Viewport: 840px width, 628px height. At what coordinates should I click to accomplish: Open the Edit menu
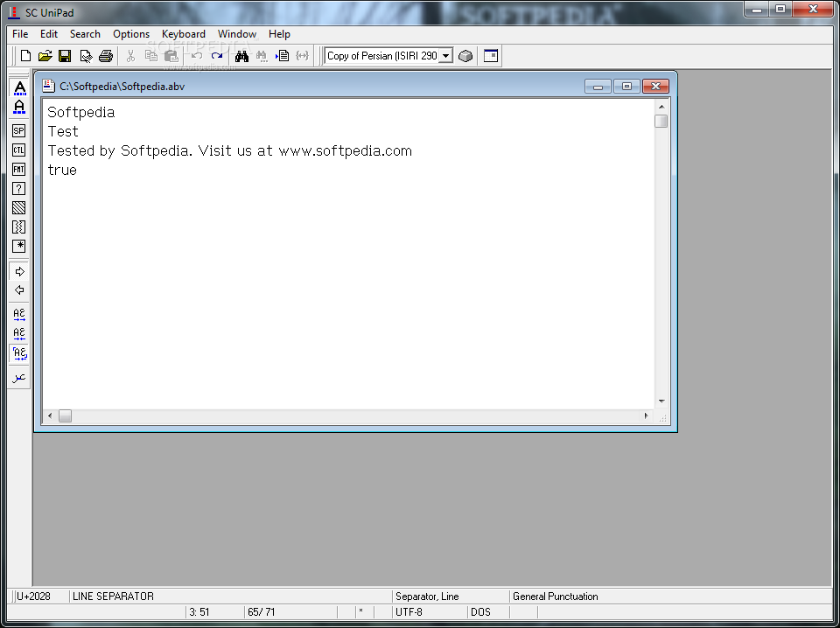(x=49, y=34)
